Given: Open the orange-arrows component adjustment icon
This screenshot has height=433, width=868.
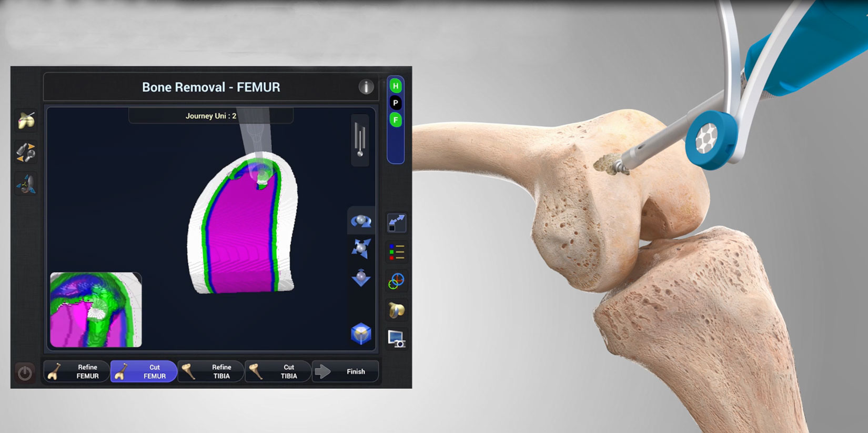Looking at the screenshot, I should [x=26, y=152].
